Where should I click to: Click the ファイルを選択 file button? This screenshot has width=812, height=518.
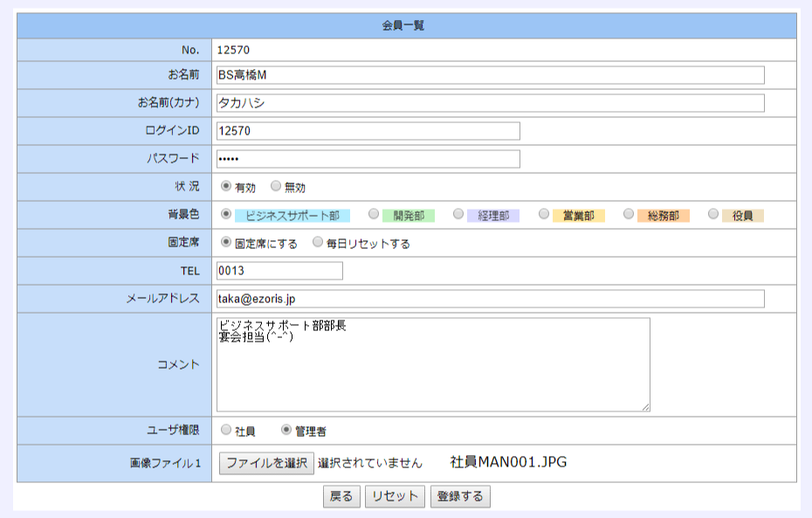(266, 463)
